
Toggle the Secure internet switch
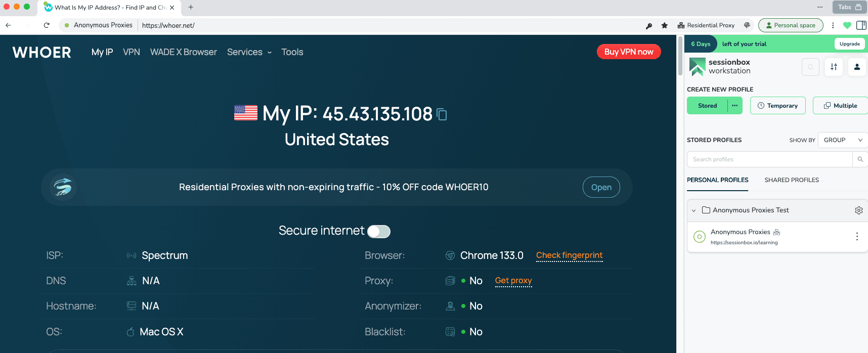pyautogui.click(x=379, y=231)
